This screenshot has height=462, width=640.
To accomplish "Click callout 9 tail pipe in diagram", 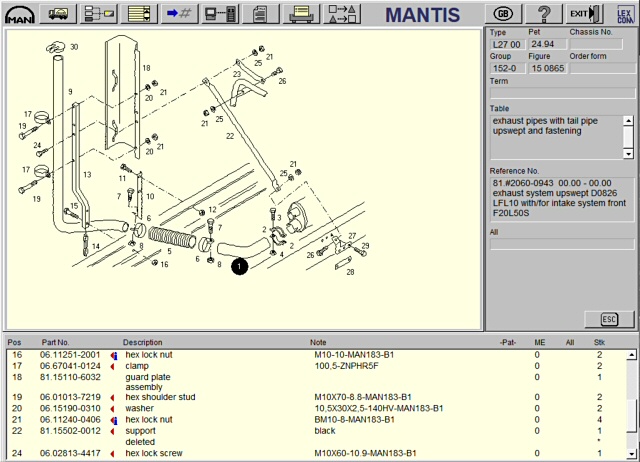I will (70, 91).
